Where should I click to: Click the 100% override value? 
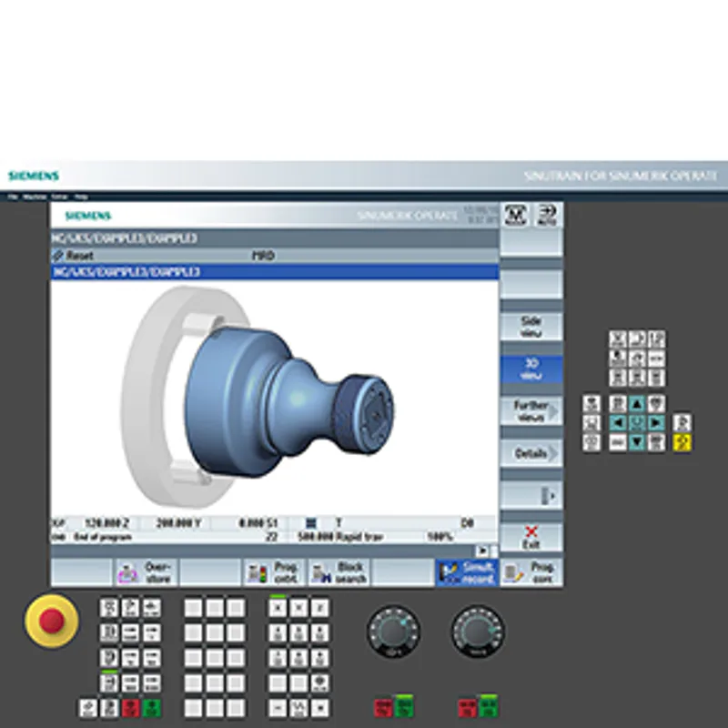[440, 537]
